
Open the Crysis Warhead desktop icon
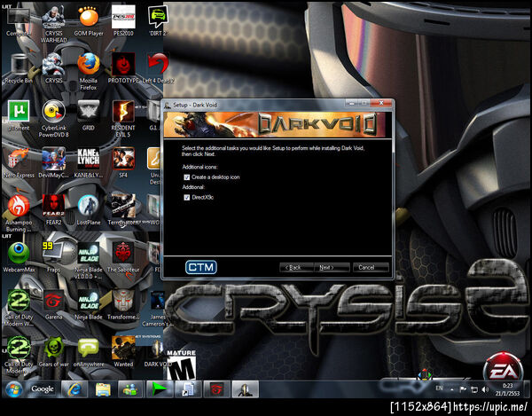53,24
